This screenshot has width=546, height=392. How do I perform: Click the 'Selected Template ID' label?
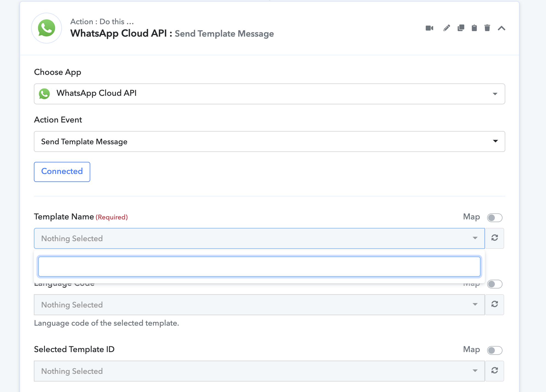click(74, 349)
